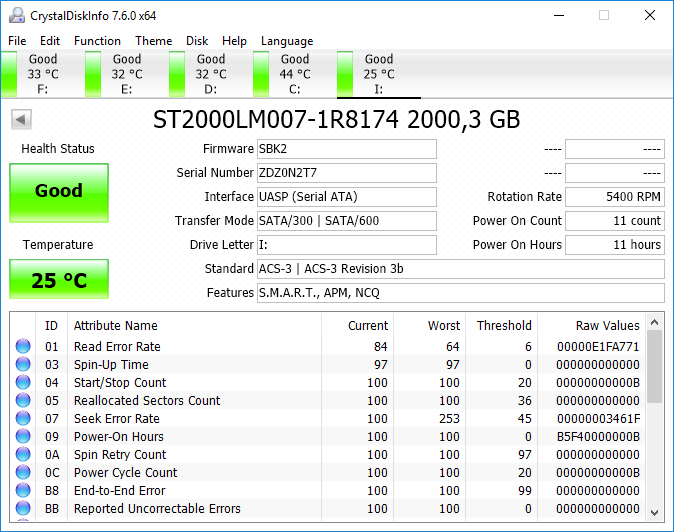This screenshot has width=674, height=532.
Task: Click the Features field S.M.A.R.T., APM, NCQ
Action: (461, 293)
